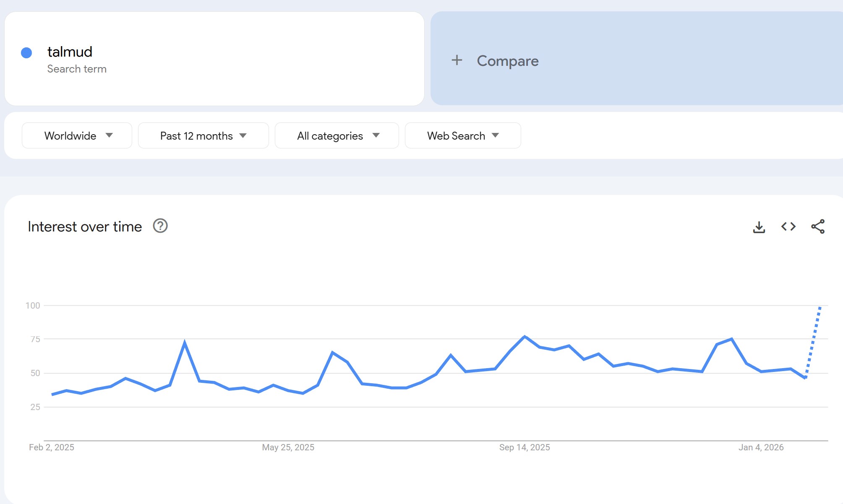Click the dotted projection line at 100

click(x=820, y=308)
